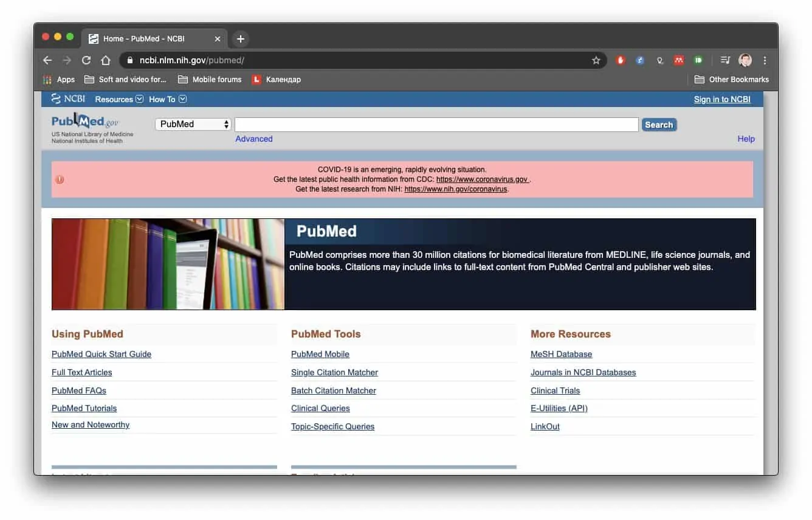Open the Help link

746,139
